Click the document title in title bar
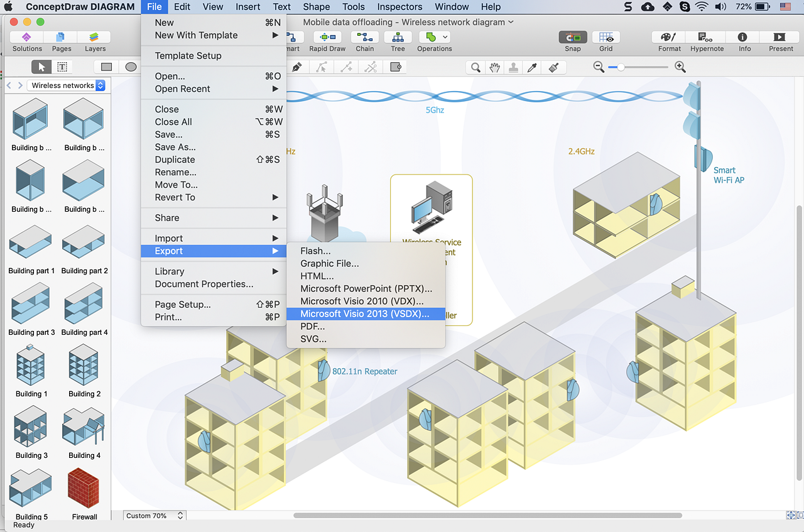 point(404,22)
